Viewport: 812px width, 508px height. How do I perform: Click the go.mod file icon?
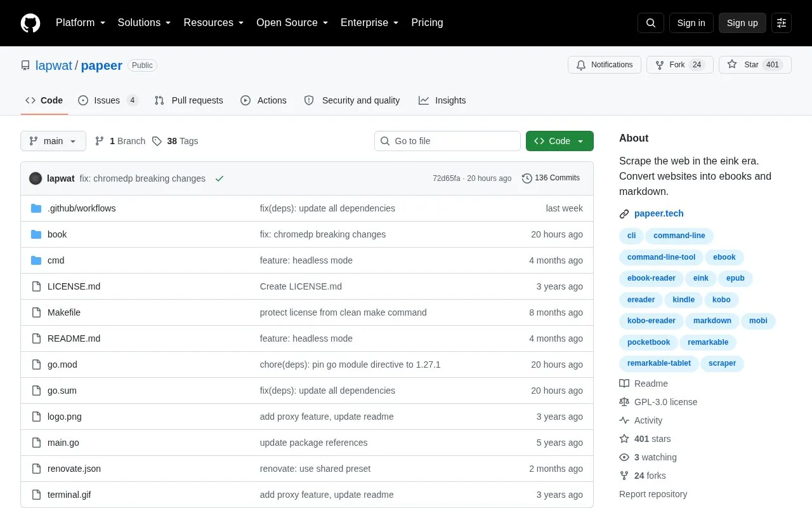pos(36,364)
